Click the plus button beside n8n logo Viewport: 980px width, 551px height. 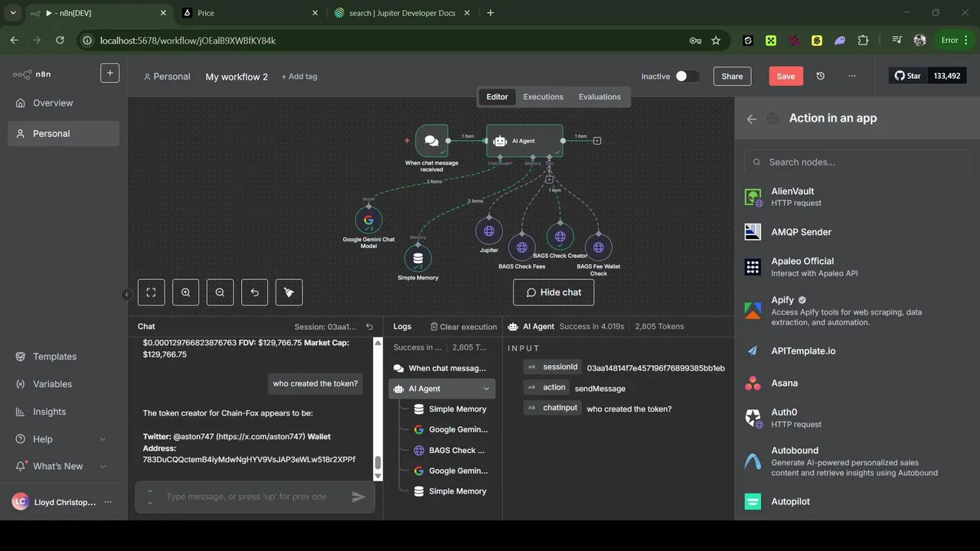(109, 73)
